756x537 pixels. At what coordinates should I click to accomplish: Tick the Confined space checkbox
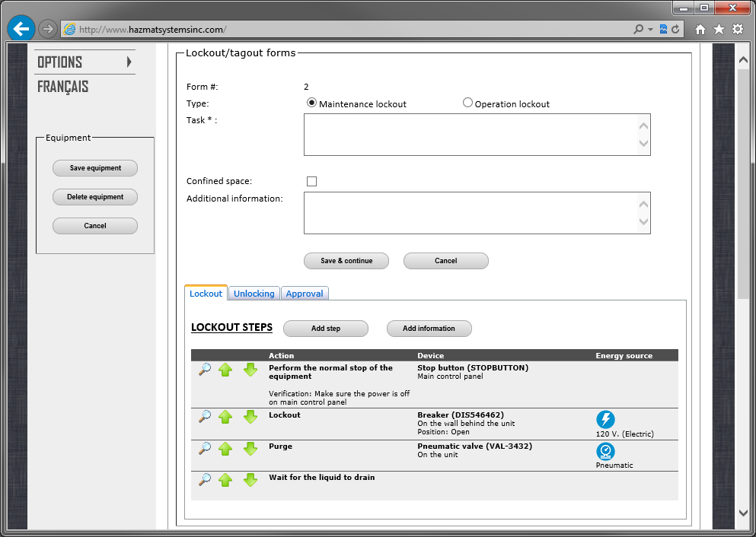(312, 182)
